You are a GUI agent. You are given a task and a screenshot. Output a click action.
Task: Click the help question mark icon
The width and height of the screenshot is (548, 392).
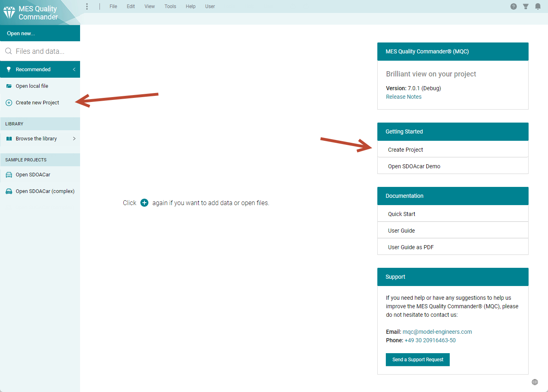[x=513, y=6]
